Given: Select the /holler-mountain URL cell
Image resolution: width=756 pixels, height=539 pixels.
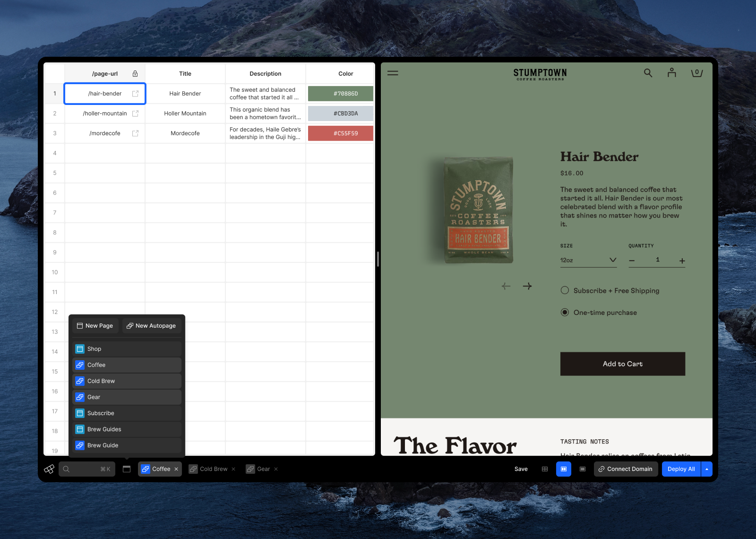Looking at the screenshot, I should click(x=105, y=113).
